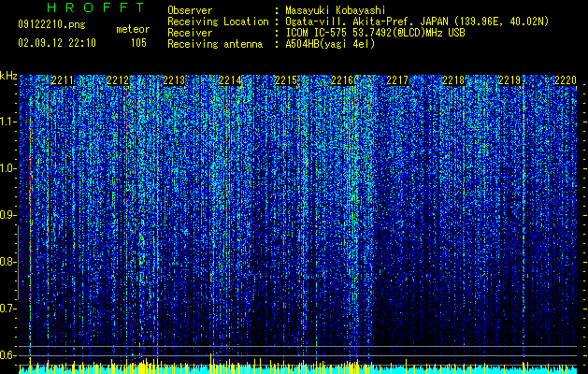This screenshot has width=588, height=374.
Task: Click the Receiving Location label
Action: click(218, 22)
